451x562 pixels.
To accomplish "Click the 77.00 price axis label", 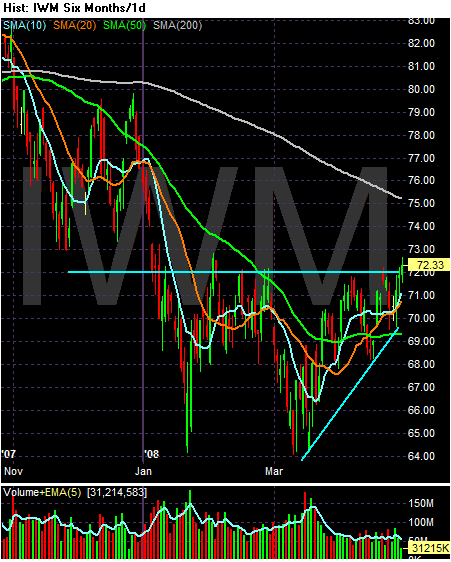I will pos(421,158).
